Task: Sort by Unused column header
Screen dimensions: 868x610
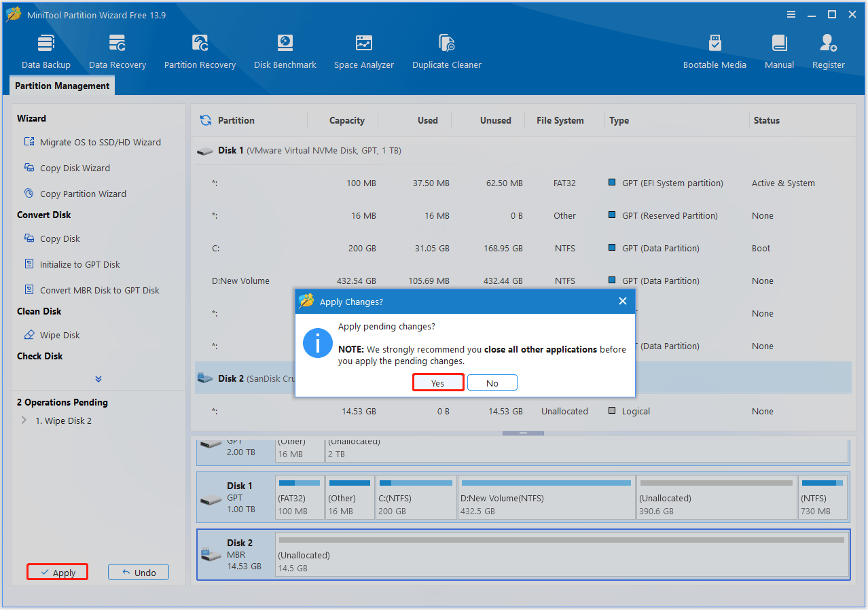Action: 495,120
